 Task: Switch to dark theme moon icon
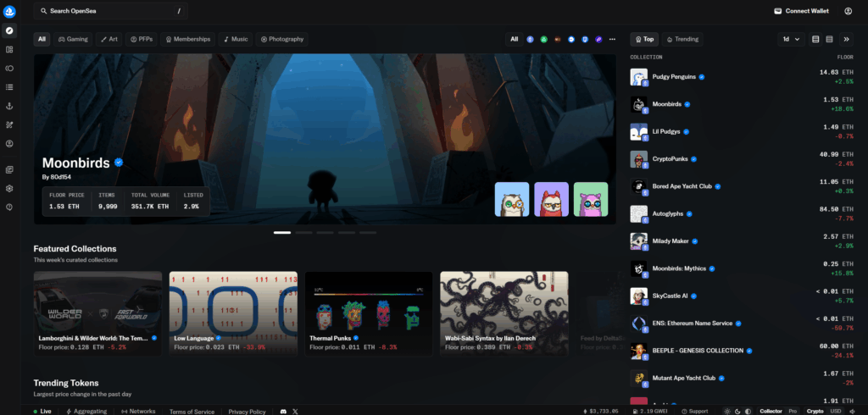pyautogui.click(x=738, y=411)
